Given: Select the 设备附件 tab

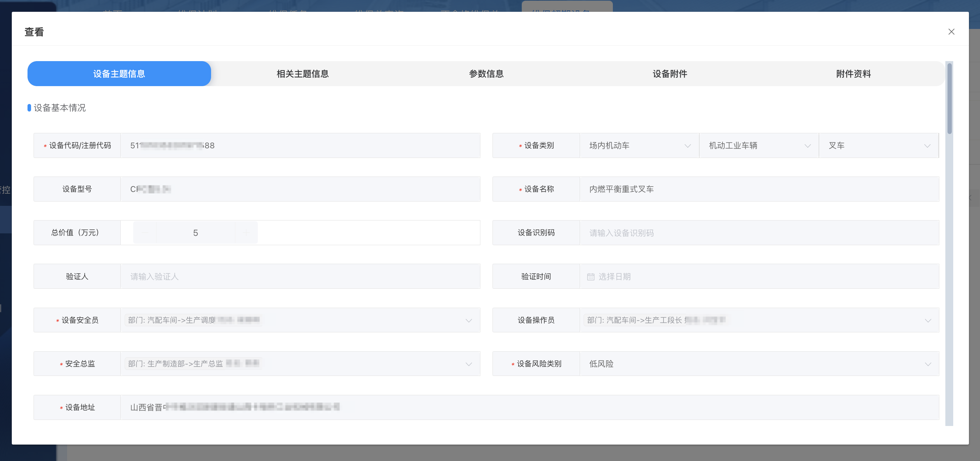Looking at the screenshot, I should [670, 74].
